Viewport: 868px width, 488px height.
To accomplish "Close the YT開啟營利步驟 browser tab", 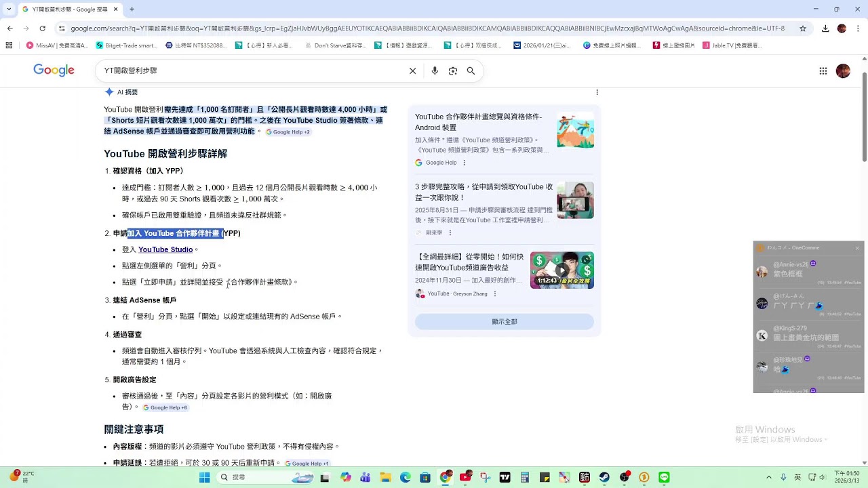I will point(115,9).
